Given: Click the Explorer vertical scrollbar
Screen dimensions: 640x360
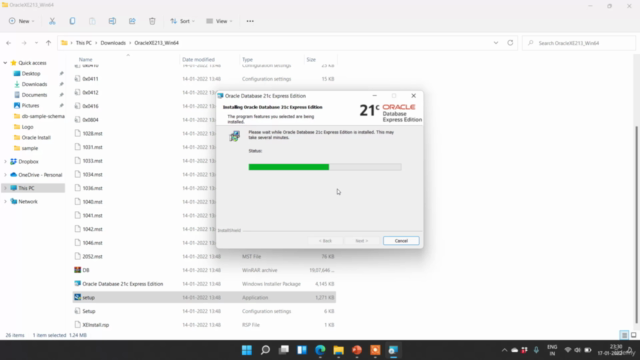Looking at the screenshot, I should pos(637,224).
